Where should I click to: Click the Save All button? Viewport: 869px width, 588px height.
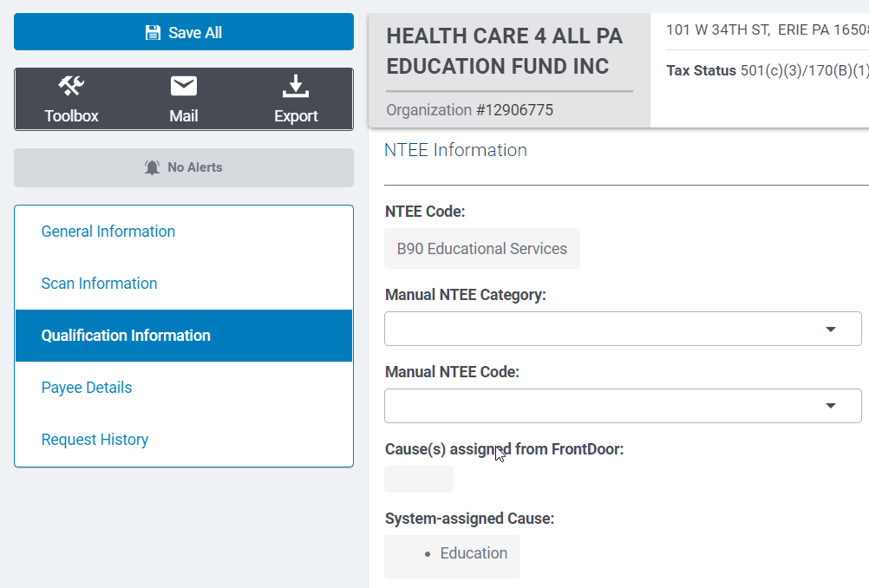tap(184, 32)
